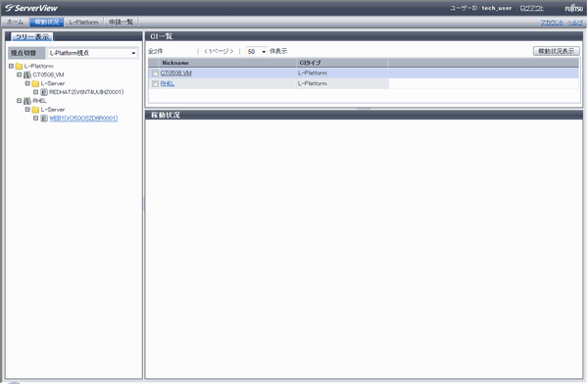
Task: Go to the ホーム tab
Action: coord(15,23)
